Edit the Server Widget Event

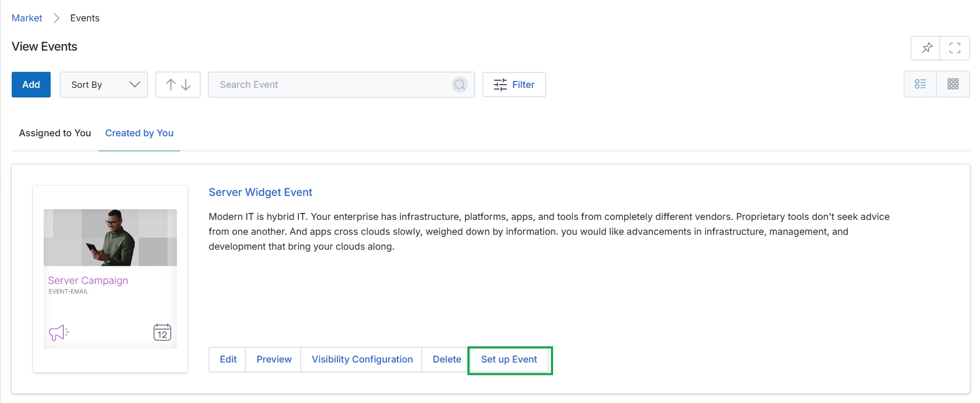click(228, 359)
